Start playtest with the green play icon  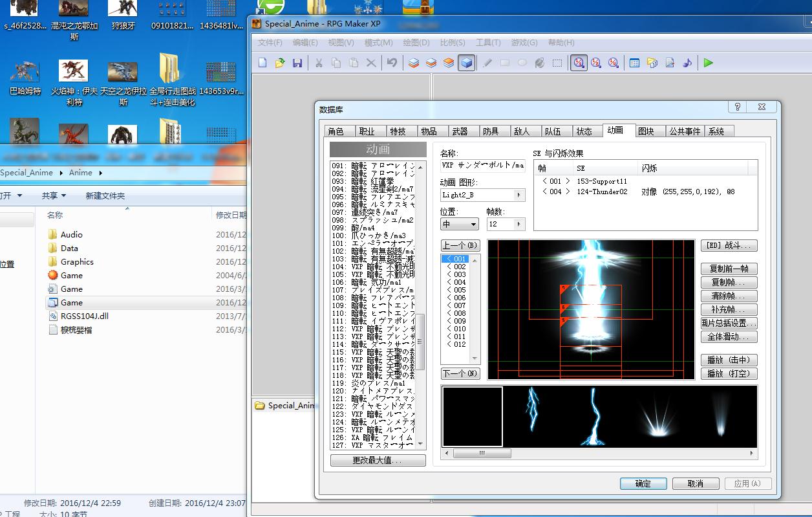click(x=709, y=63)
